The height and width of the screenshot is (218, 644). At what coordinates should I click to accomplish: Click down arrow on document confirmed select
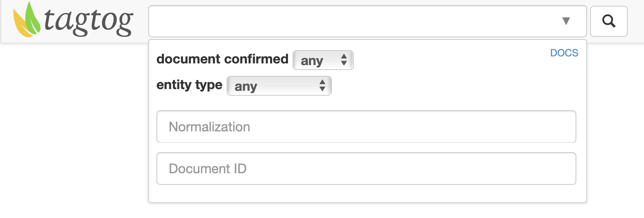click(344, 63)
